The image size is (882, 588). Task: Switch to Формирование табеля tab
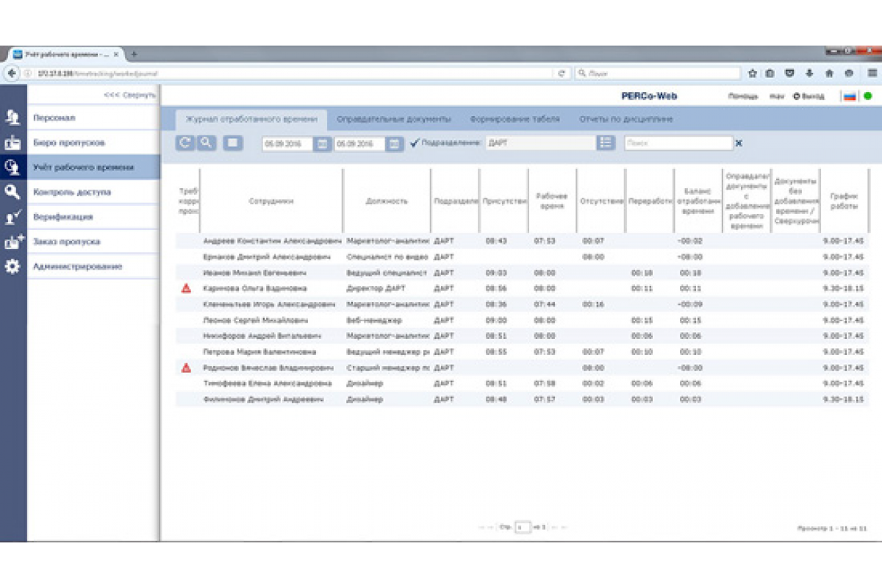click(x=514, y=119)
